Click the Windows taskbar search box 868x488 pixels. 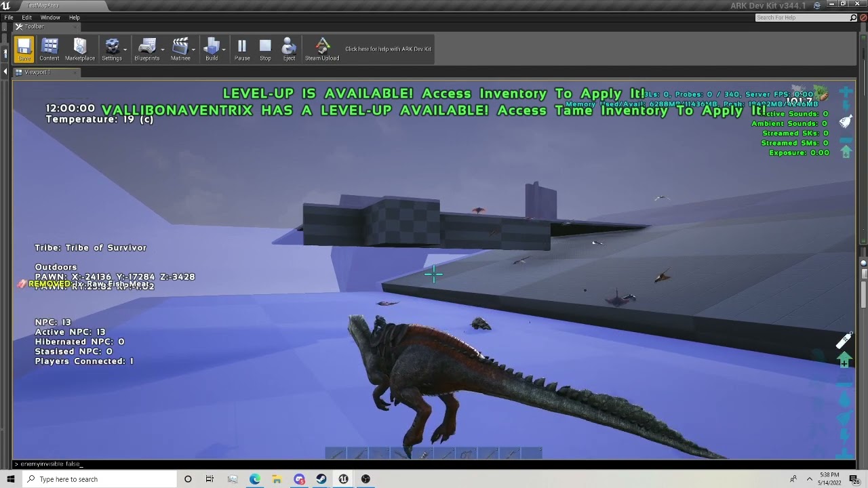tap(98, 479)
